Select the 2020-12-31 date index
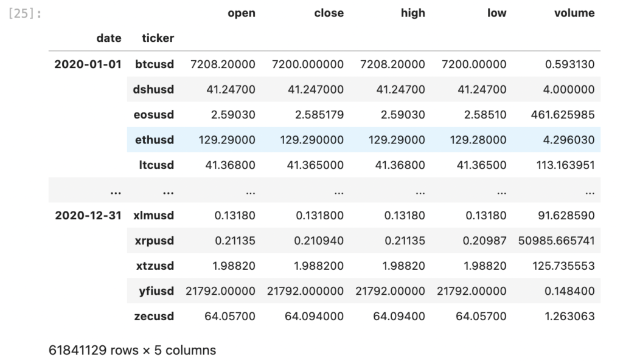The image size is (623, 364). (88, 216)
